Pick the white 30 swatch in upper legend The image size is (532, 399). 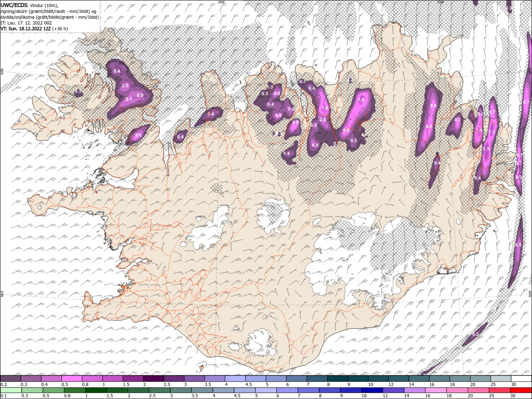click(x=521, y=379)
